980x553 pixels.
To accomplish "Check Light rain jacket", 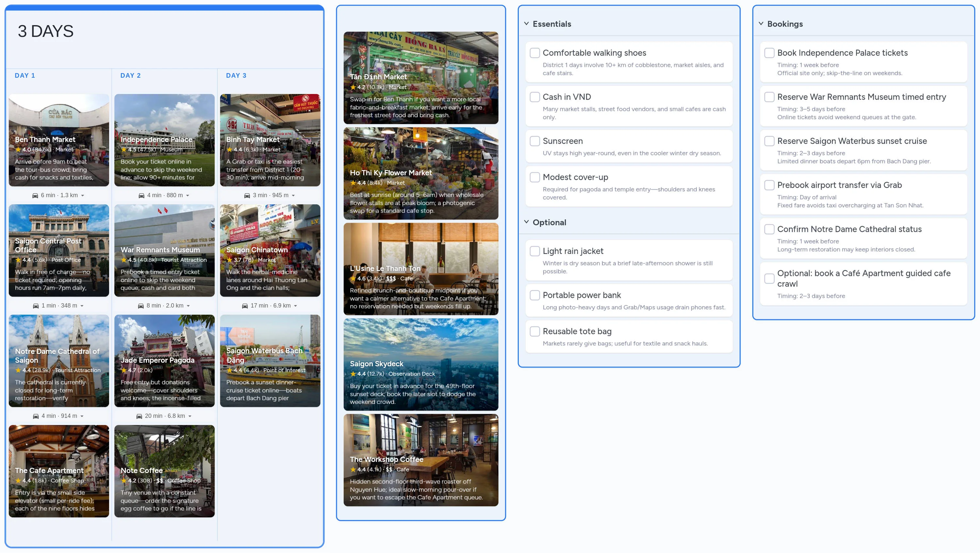I will [535, 251].
